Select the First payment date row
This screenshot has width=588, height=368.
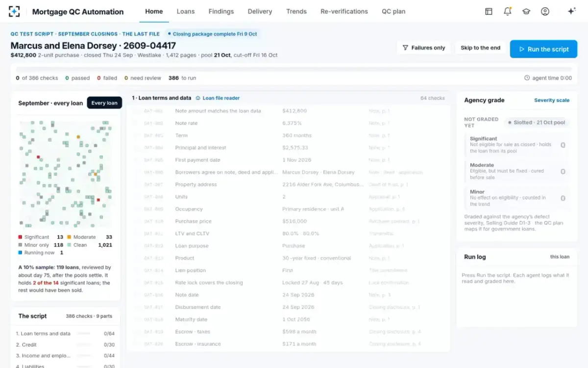(288, 160)
